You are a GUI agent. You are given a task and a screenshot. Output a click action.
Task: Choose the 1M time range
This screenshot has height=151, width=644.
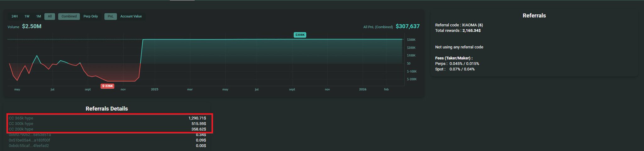pyautogui.click(x=38, y=16)
